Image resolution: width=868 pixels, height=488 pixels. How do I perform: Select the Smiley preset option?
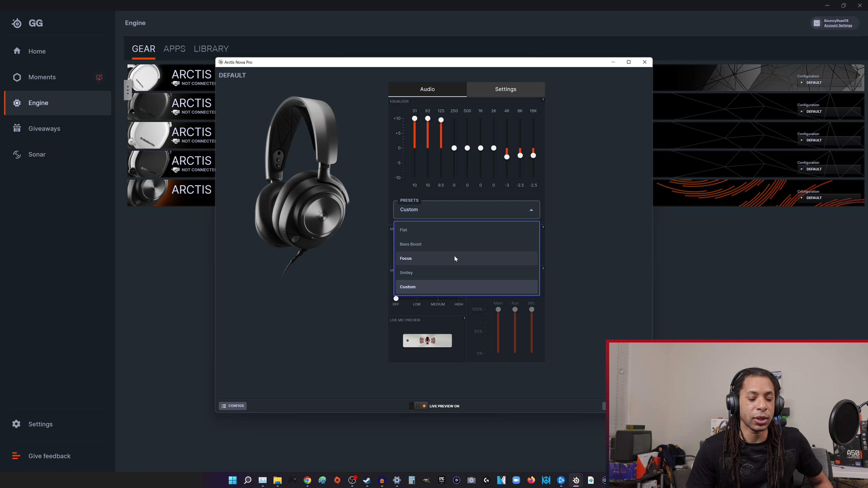pos(406,273)
